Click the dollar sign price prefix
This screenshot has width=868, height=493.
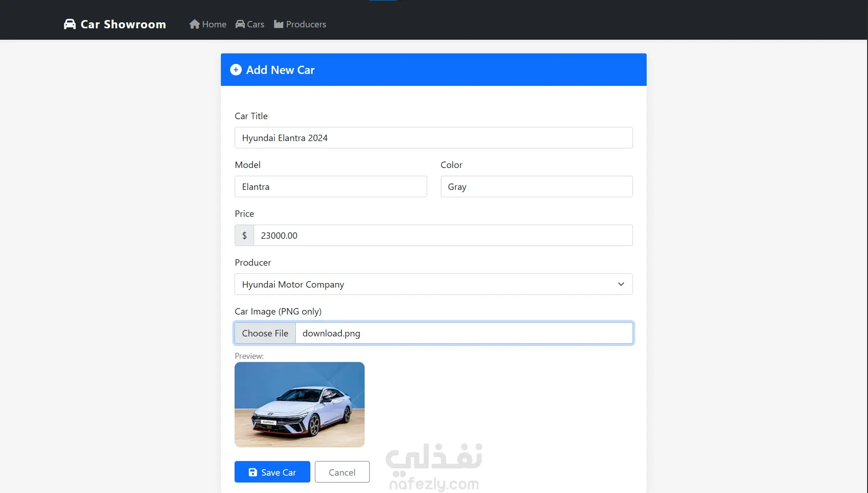[x=244, y=236]
